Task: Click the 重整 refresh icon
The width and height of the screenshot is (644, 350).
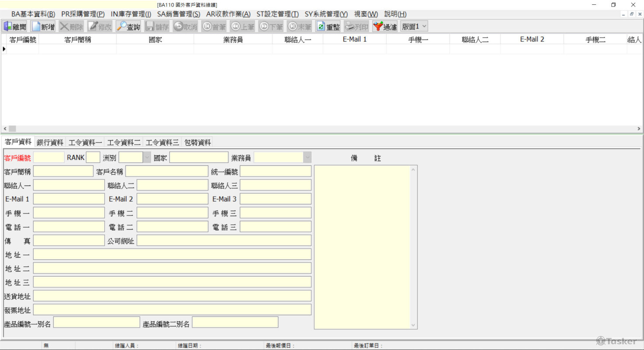Action: pyautogui.click(x=321, y=27)
